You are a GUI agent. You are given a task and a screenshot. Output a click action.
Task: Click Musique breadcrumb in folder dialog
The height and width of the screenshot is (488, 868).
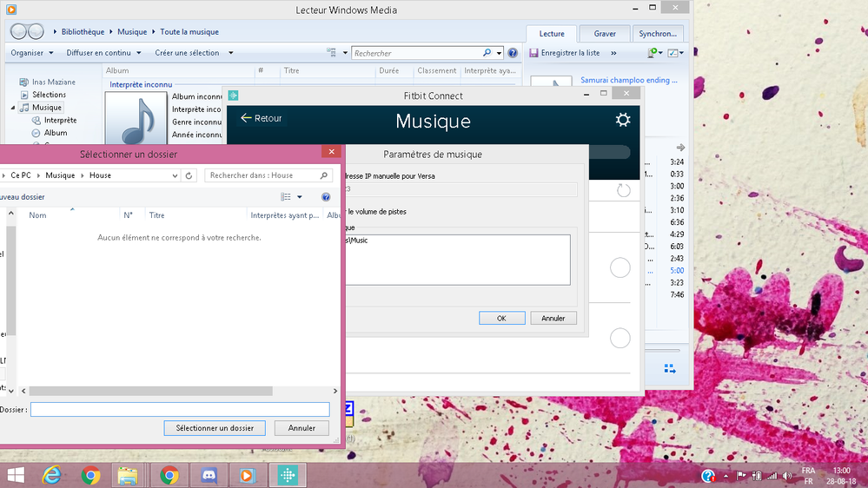(60, 175)
